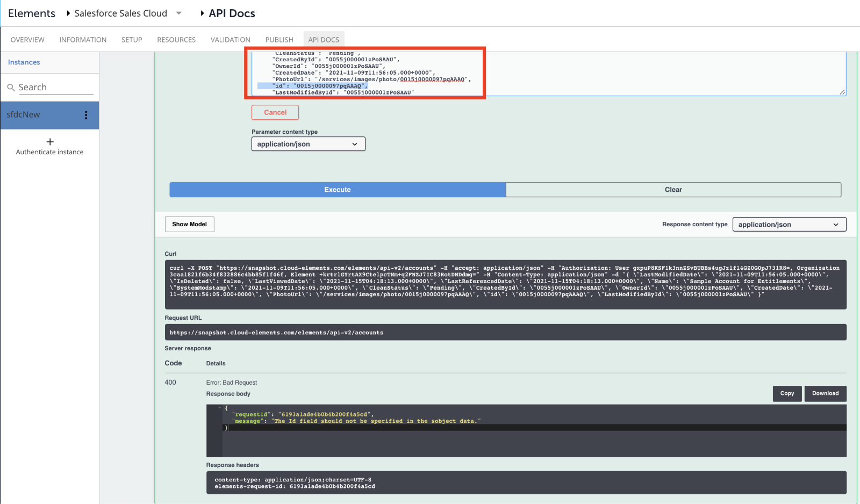Click the search magnifier icon in sidebar
860x504 pixels.
(11, 87)
